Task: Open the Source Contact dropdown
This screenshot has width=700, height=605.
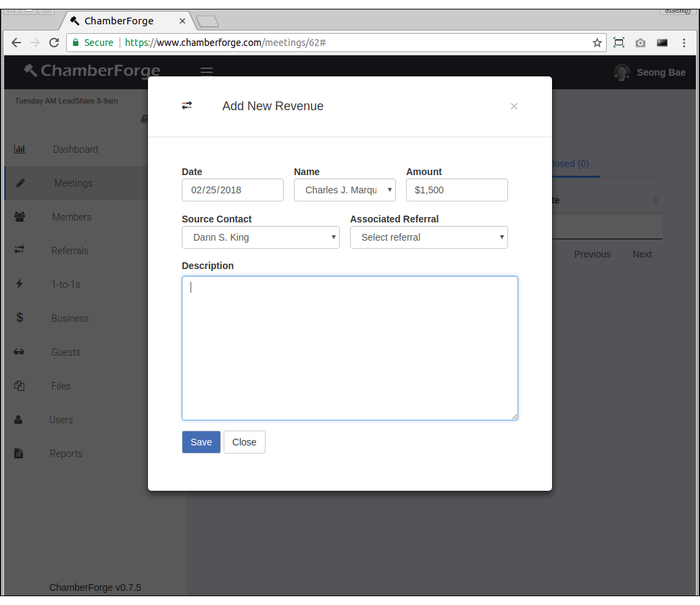Action: tap(260, 237)
